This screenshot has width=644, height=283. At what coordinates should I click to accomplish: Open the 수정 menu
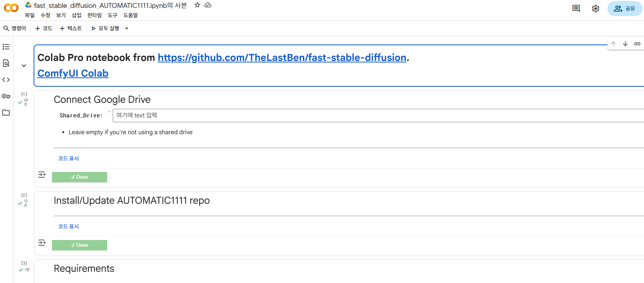pos(46,15)
